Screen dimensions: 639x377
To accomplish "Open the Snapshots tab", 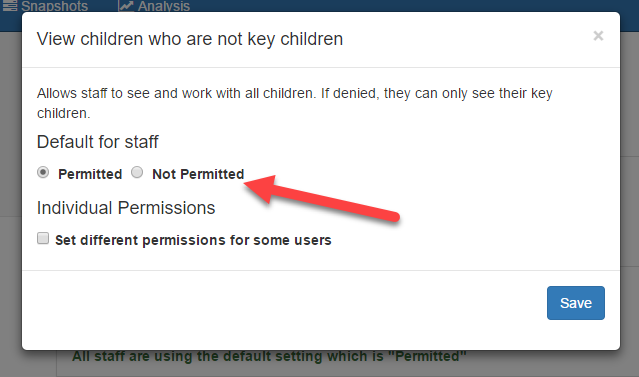I will pyautogui.click(x=46, y=6).
